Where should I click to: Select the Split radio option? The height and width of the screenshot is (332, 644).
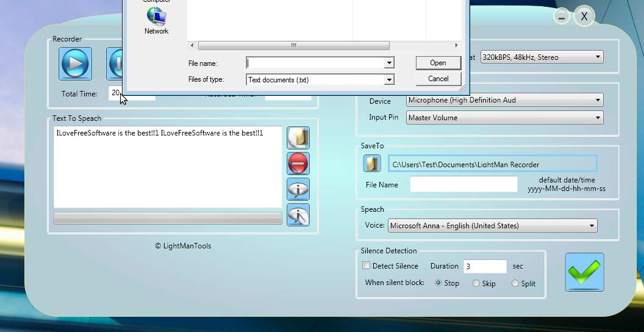(515, 283)
